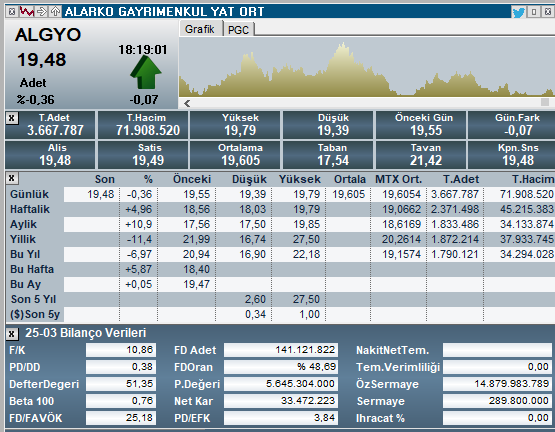This screenshot has width=555, height=432.
Task: Close the T.Adet summary tiles section
Action: click(12, 118)
